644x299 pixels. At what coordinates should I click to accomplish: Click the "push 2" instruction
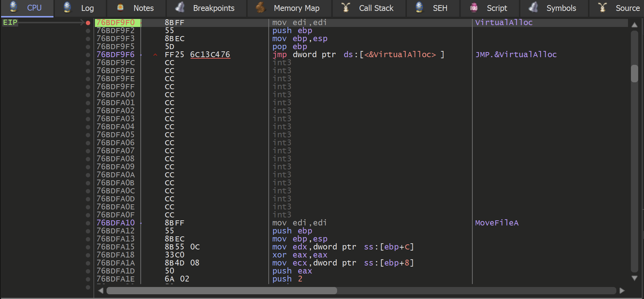287,279
